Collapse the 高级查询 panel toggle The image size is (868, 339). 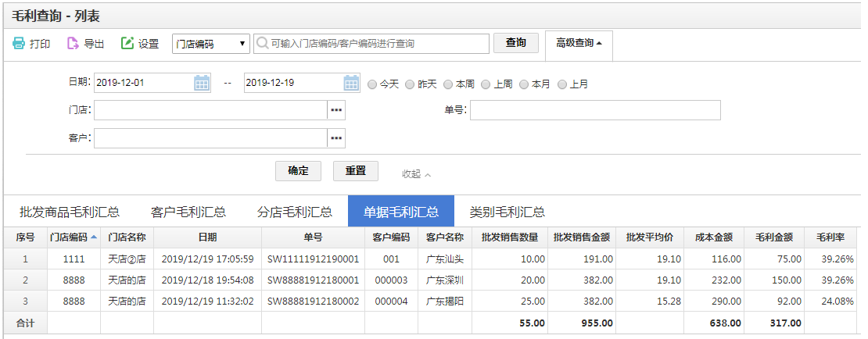pos(579,43)
